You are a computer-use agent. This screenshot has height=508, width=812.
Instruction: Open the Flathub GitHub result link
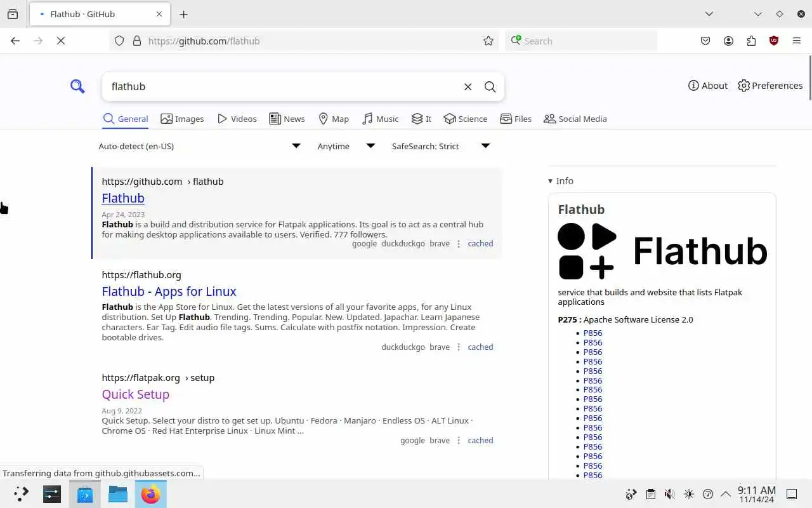tap(123, 198)
